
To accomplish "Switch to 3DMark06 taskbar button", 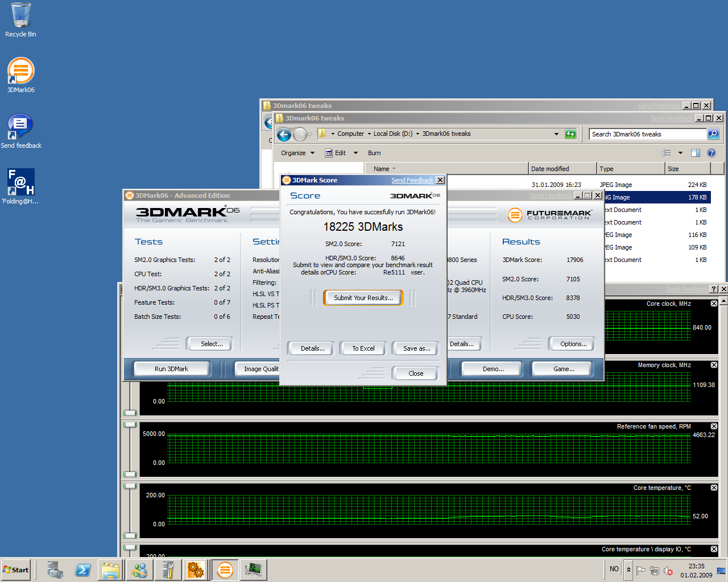I will pyautogui.click(x=225, y=569).
